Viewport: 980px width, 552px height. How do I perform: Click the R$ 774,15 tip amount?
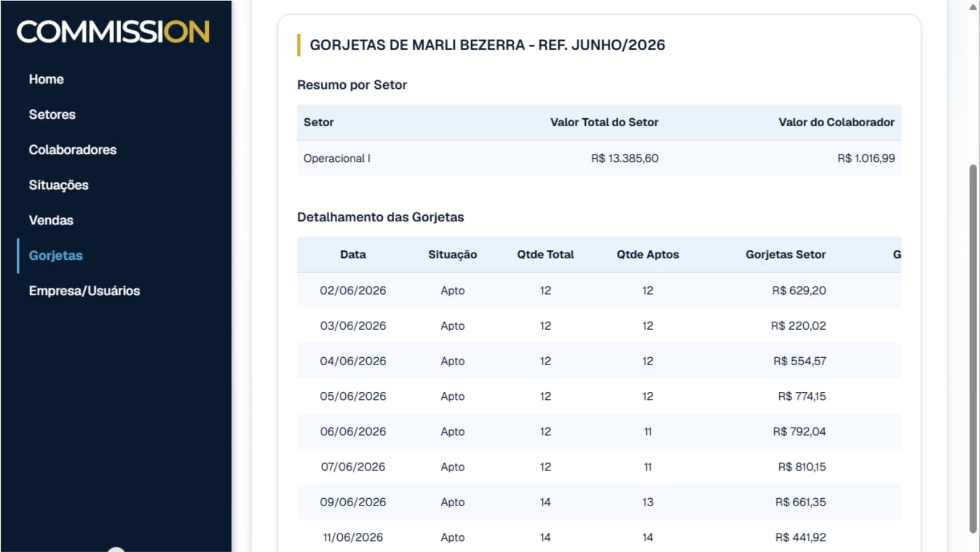802,396
